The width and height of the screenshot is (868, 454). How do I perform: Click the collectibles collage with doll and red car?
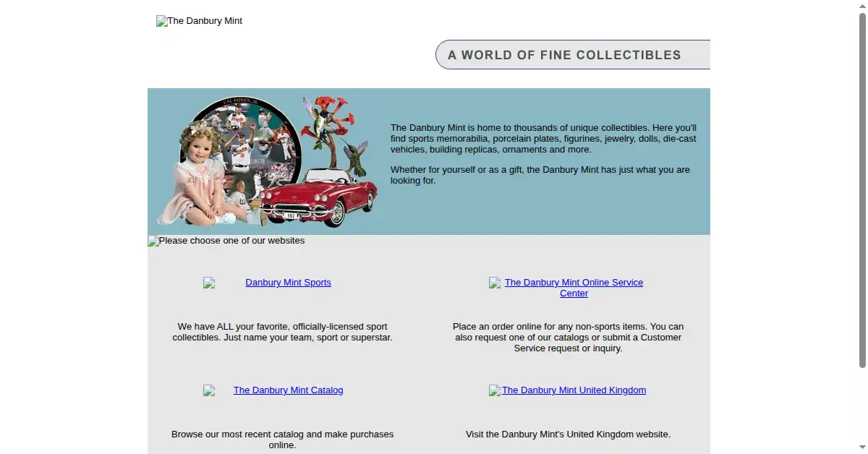(x=268, y=161)
